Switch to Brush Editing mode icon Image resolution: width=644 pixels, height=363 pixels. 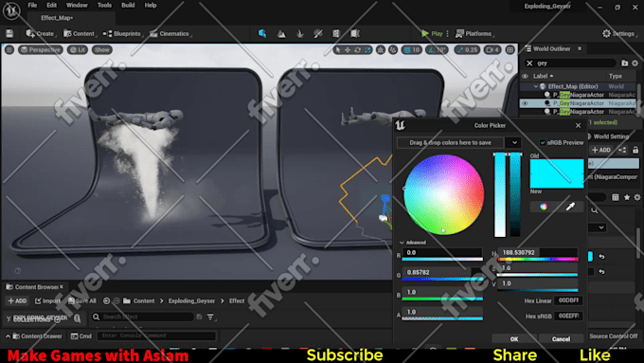[x=355, y=34]
